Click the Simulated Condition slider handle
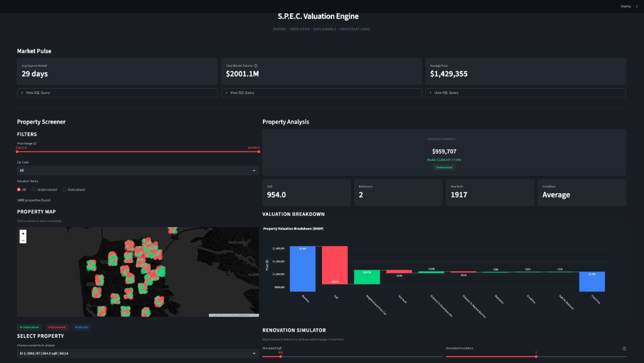644x363 pixels. coord(536,357)
